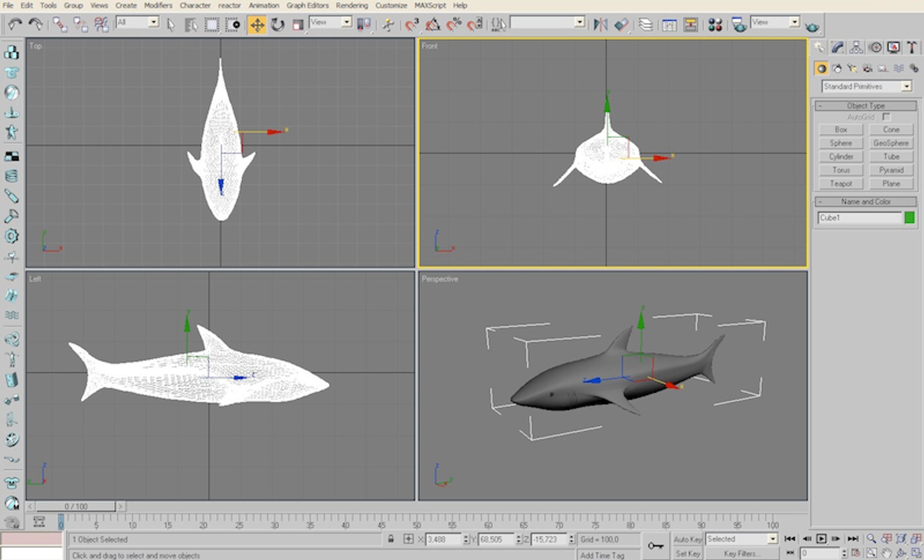Activate the Select and Scale tool

click(x=298, y=24)
